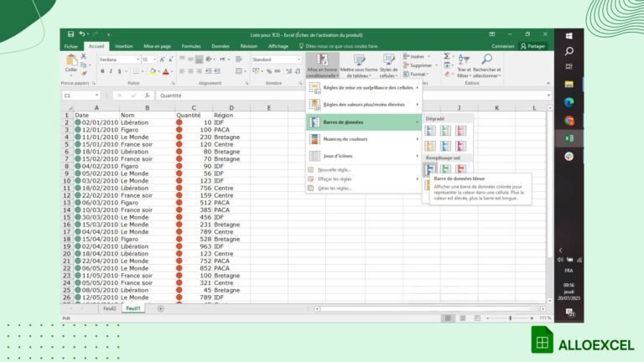Open the Verdana font name dropdown
The height and width of the screenshot is (362, 644).
click(x=136, y=59)
